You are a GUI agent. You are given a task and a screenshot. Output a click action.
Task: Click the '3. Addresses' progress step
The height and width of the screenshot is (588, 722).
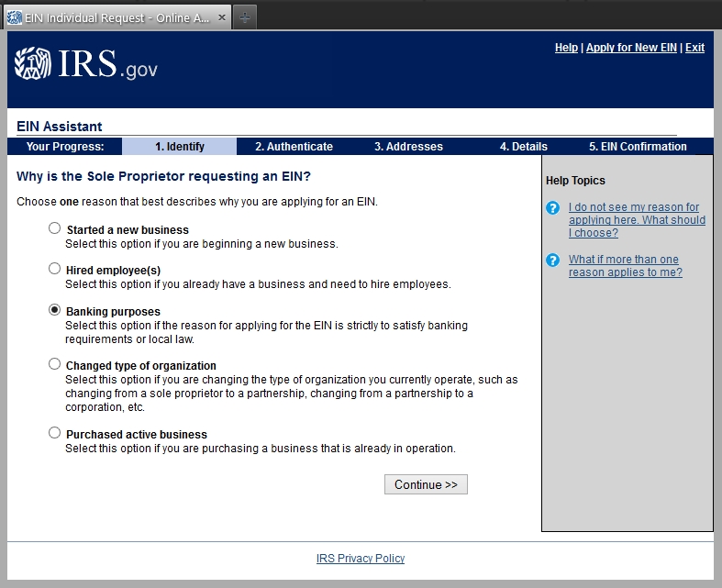point(408,147)
